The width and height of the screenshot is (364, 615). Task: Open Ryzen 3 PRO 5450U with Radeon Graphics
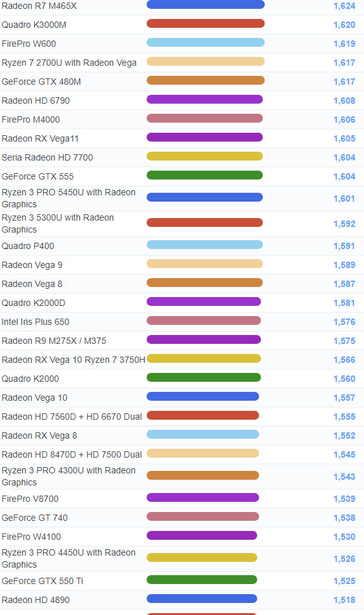[x=69, y=198]
